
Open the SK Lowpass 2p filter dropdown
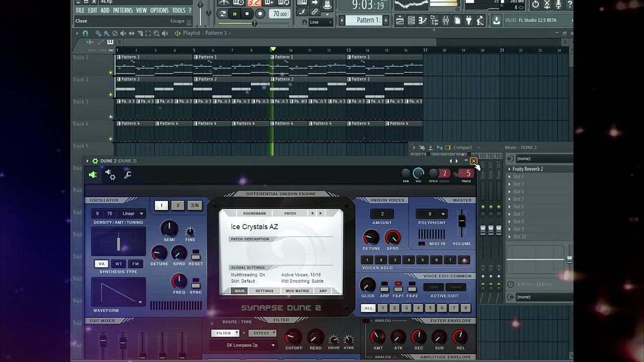click(x=244, y=345)
